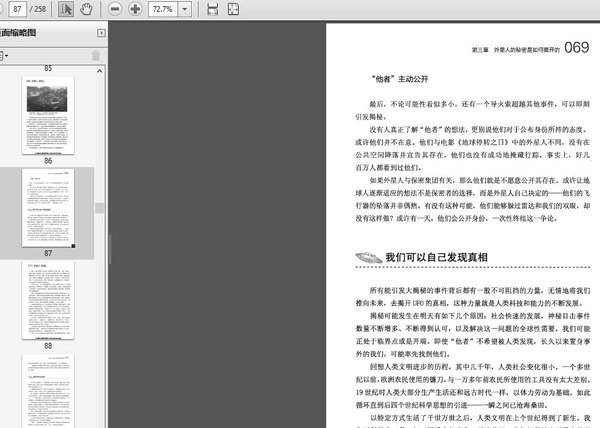This screenshot has height=428, width=600.
Task: Click the page number field showing 87
Action: pyautogui.click(x=17, y=9)
